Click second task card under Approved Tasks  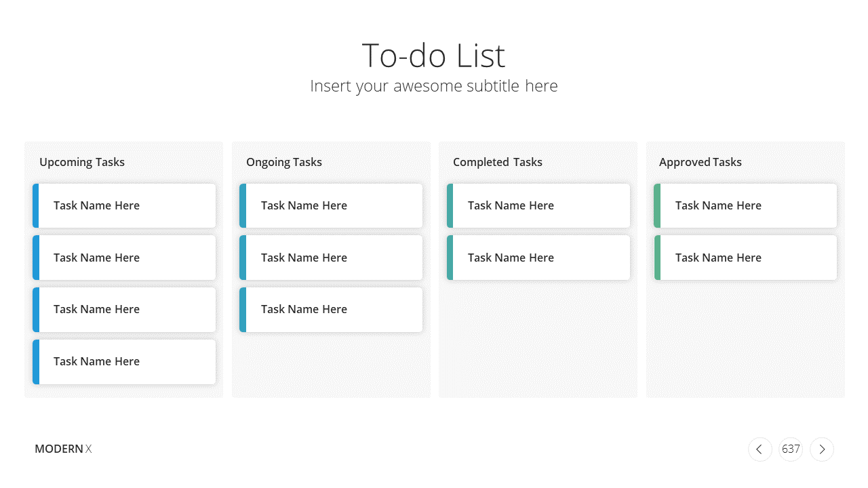click(745, 258)
